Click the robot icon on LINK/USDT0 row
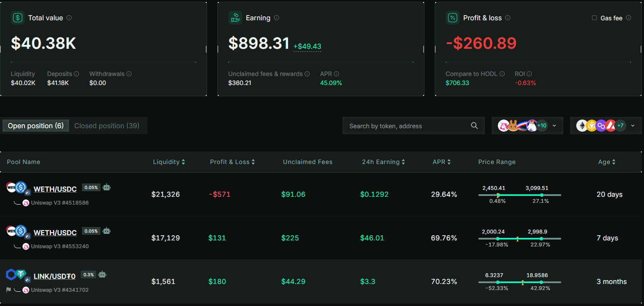 click(x=102, y=274)
